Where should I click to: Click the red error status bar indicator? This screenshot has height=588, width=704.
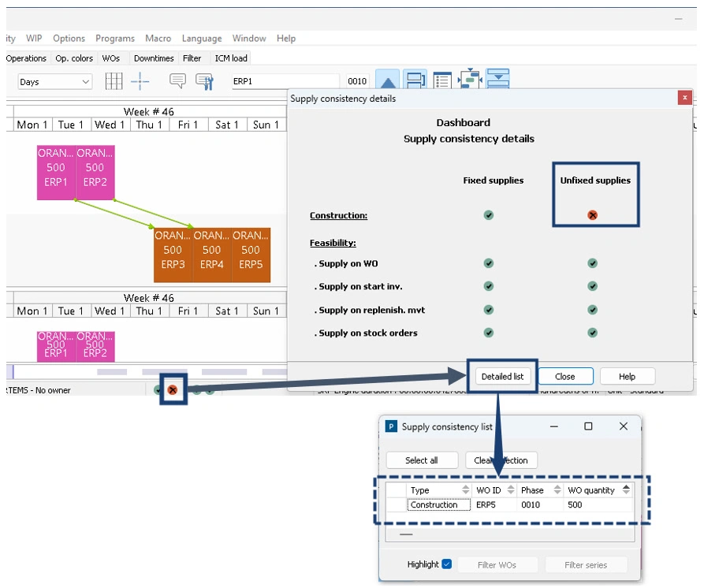173,389
